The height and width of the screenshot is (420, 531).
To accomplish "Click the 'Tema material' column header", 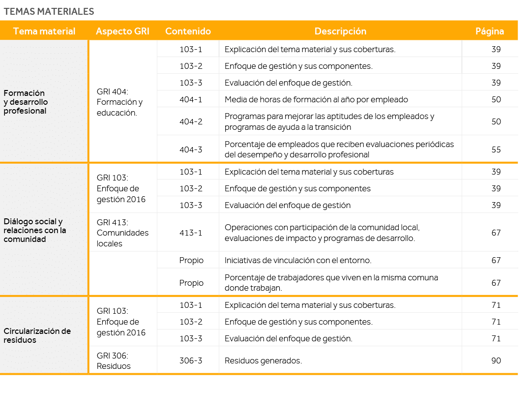I will coord(44,31).
